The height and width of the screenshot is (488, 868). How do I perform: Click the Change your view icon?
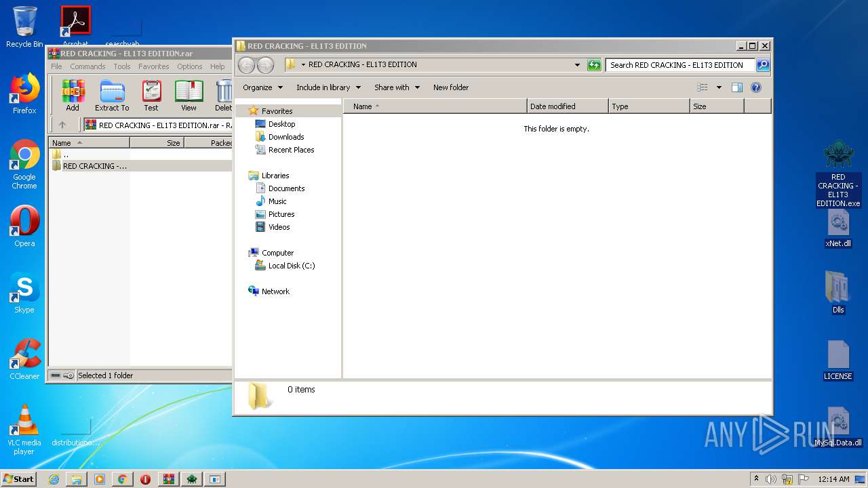pos(703,87)
